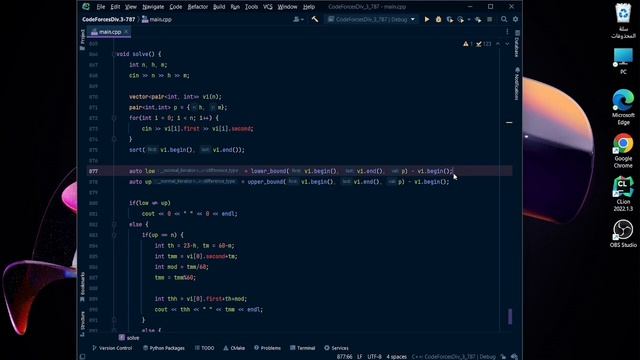The height and width of the screenshot is (360, 640).
Task: Open OBS Studio desktop icon
Action: click(623, 234)
